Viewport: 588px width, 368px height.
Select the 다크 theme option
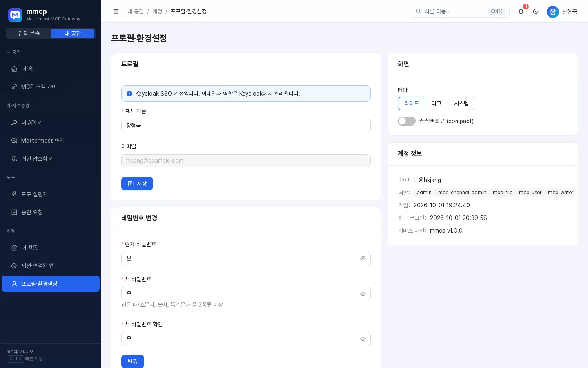tap(437, 103)
